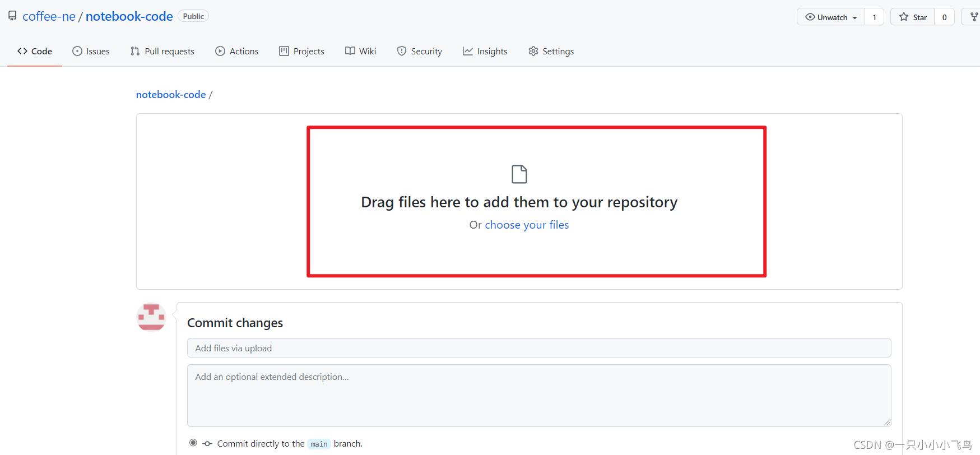Focus the 'Add files via upload' commit field
The image size is (980, 455).
tap(539, 348)
